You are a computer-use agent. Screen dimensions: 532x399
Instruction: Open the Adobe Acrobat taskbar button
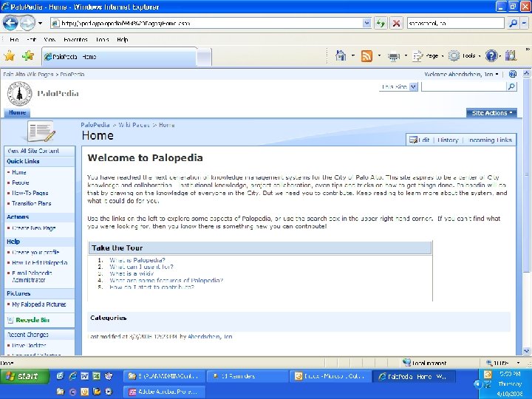tap(164, 392)
